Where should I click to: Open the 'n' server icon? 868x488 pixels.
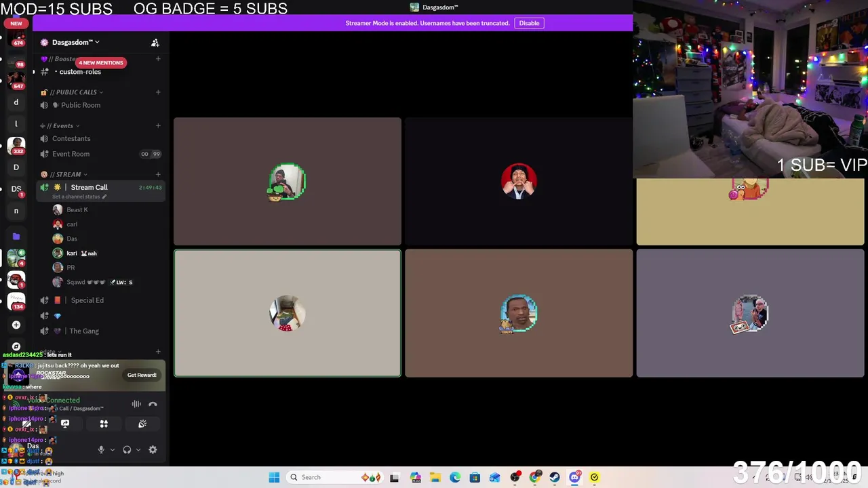coord(16,211)
